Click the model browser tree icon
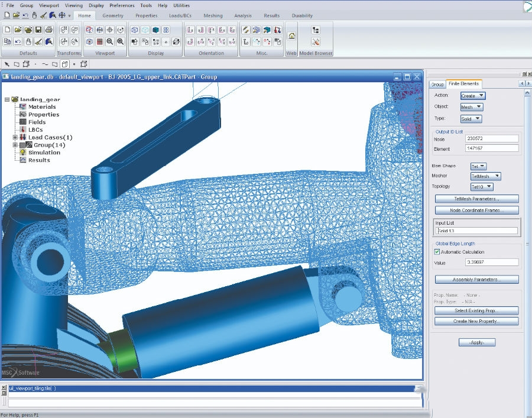532x418 pixels. click(316, 30)
